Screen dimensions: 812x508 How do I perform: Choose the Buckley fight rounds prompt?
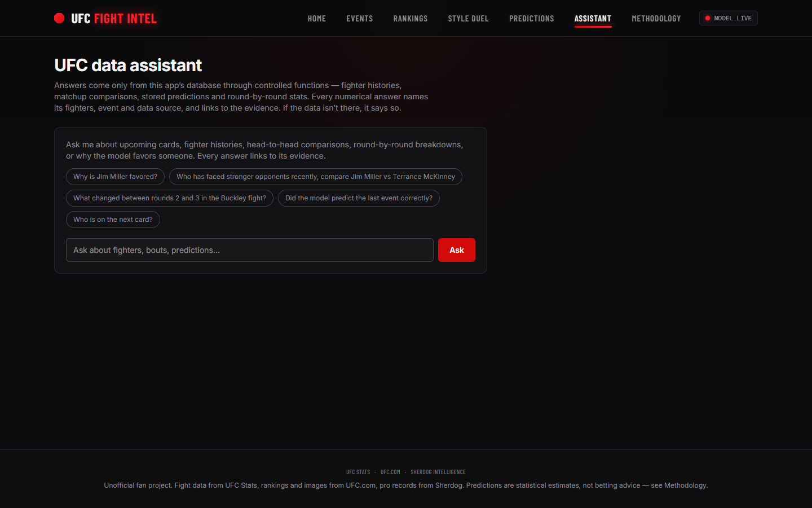pyautogui.click(x=170, y=198)
